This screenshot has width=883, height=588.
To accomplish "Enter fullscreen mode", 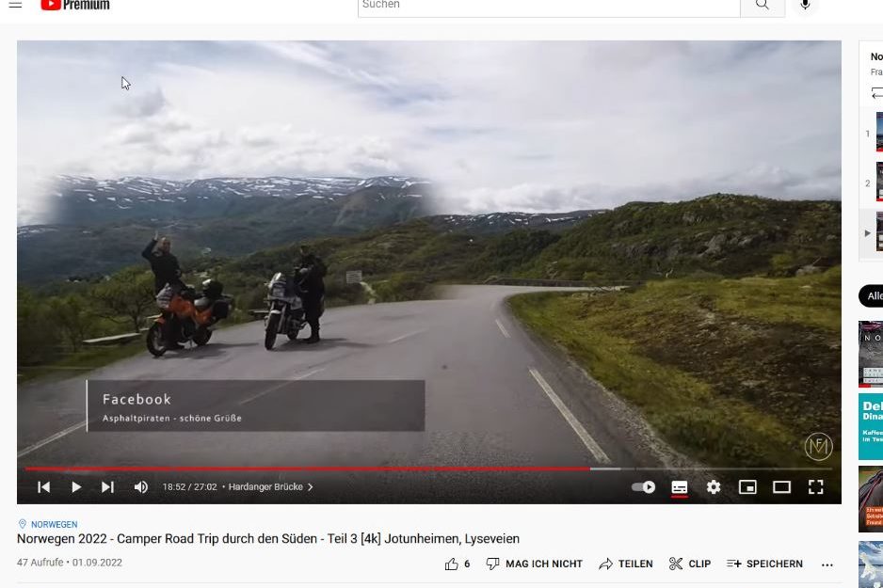I will pyautogui.click(x=816, y=487).
